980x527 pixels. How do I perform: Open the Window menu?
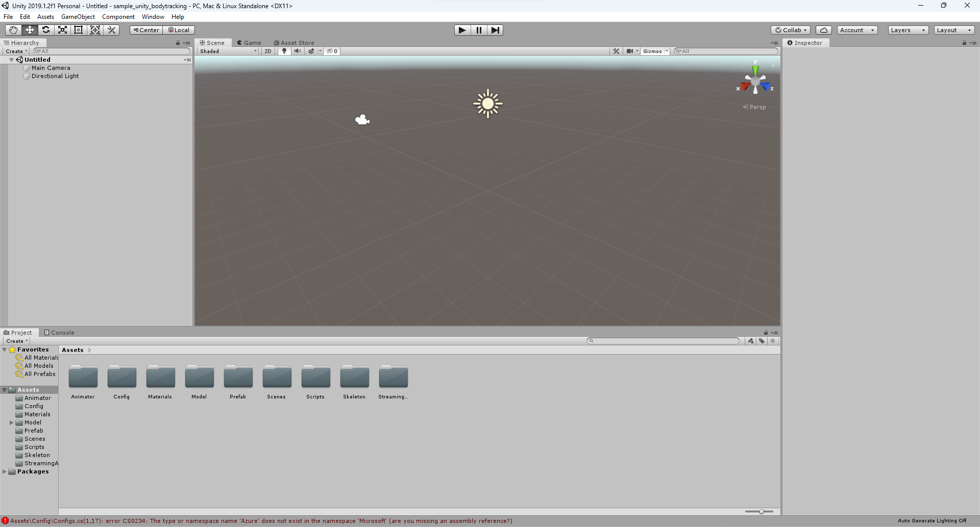tap(153, 17)
